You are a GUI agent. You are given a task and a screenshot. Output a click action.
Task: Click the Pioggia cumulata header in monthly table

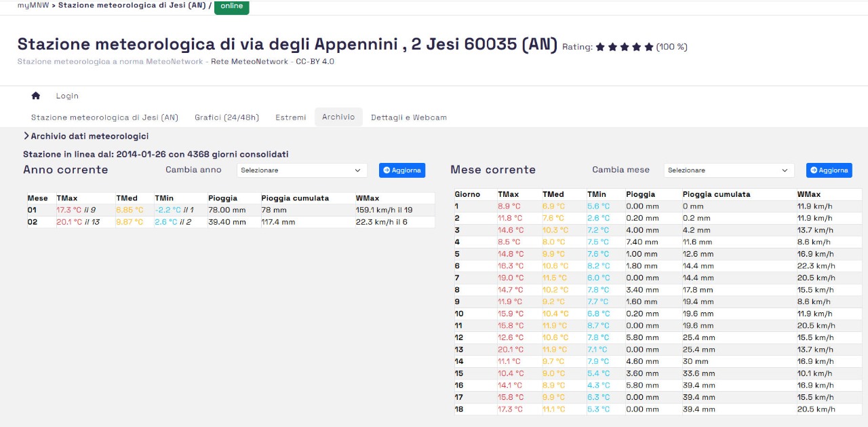[x=716, y=194]
